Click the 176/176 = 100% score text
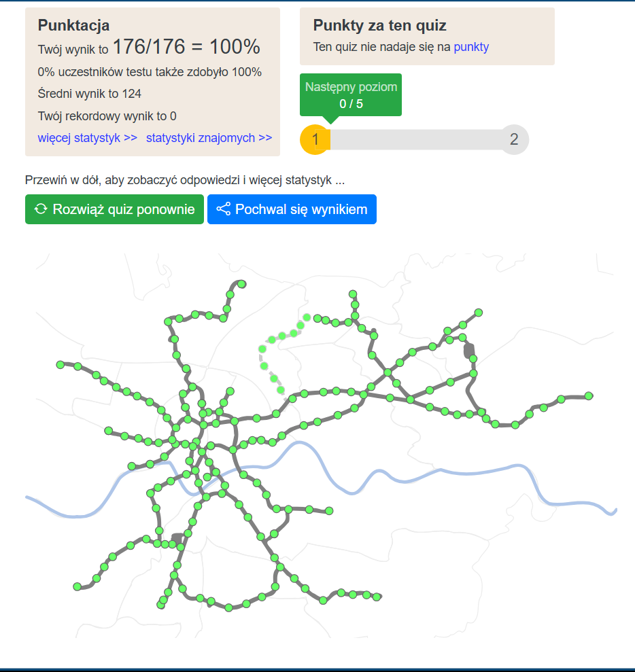 tap(186, 47)
